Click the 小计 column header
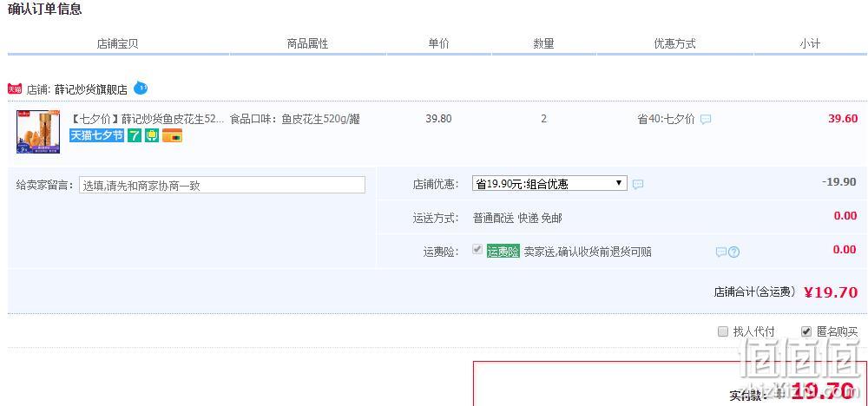The height and width of the screenshot is (406, 868). [x=810, y=43]
